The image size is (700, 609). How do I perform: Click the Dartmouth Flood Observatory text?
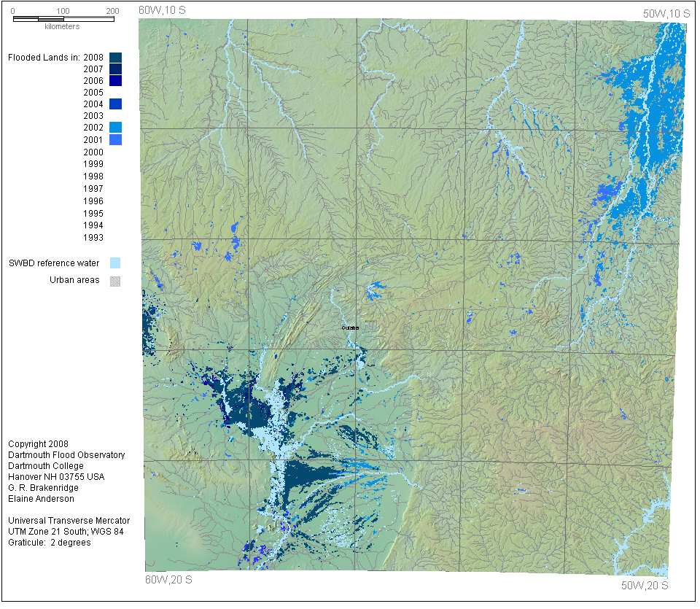66,455
